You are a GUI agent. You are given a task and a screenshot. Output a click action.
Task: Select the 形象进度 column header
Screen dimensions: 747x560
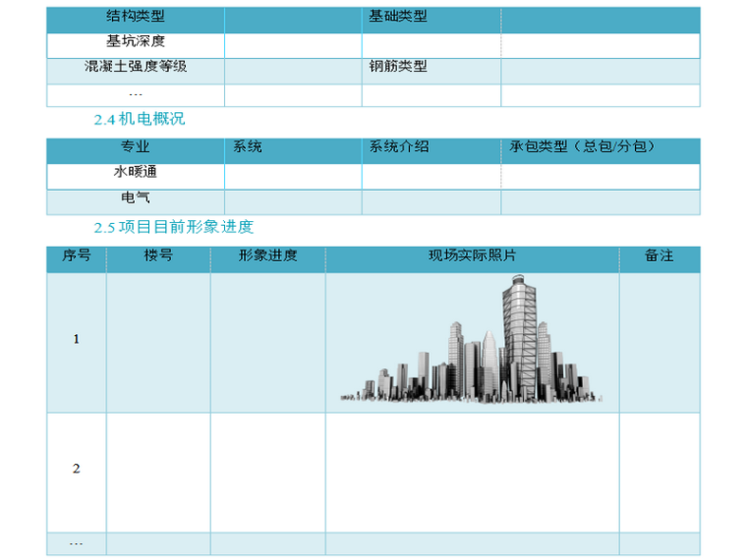click(267, 256)
